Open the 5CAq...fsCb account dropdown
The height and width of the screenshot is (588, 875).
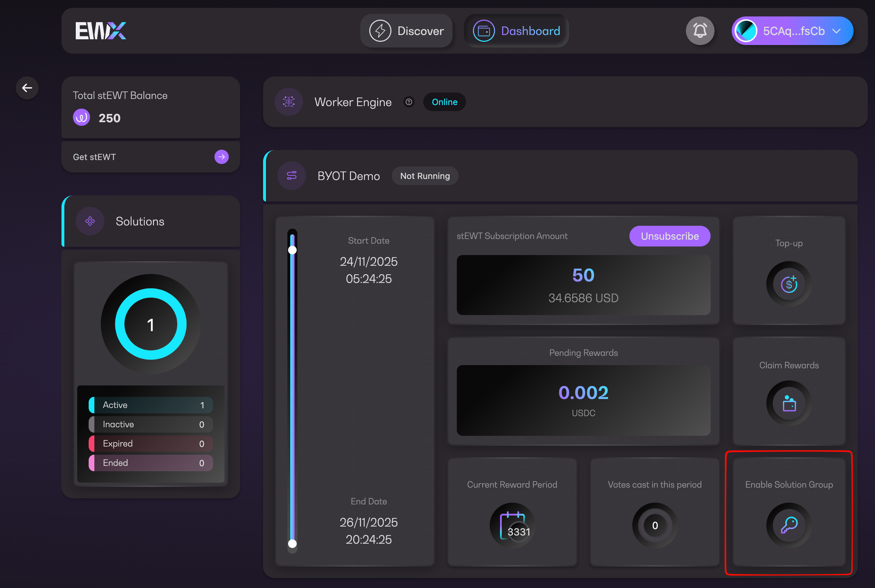pos(792,31)
